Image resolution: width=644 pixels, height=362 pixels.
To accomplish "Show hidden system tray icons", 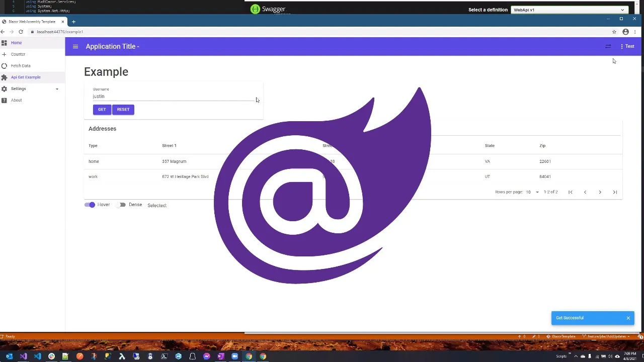I will 576,356.
